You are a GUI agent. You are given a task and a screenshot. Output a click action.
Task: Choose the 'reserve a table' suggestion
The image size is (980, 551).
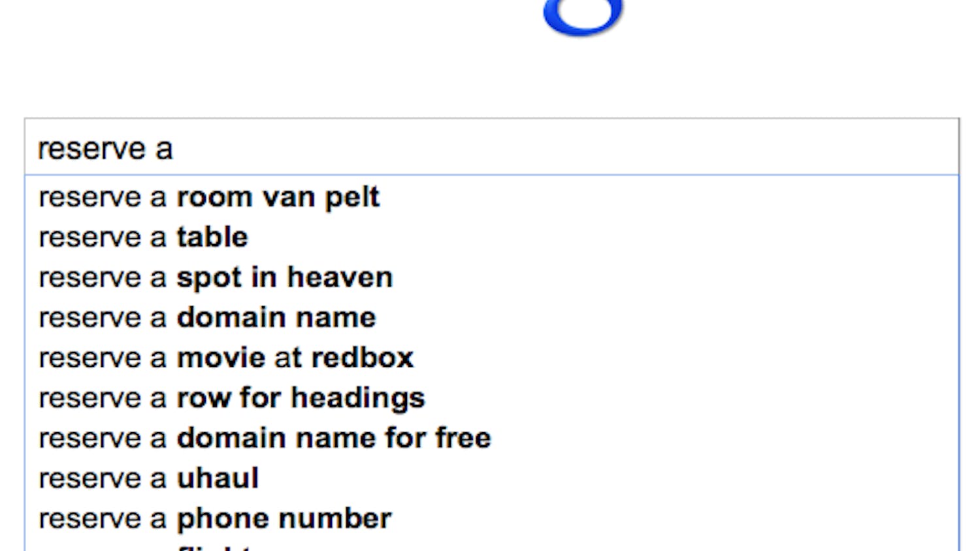pyautogui.click(x=144, y=238)
